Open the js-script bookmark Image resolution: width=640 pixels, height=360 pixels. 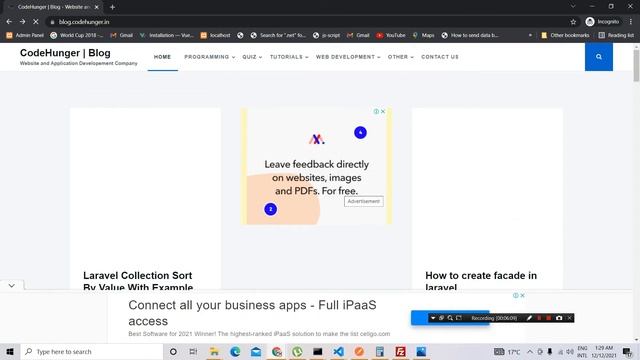coord(326,36)
